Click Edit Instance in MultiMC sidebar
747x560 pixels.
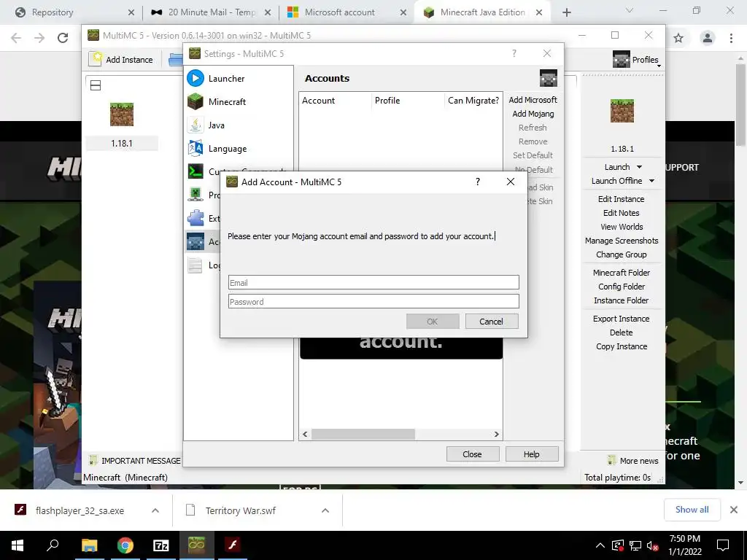tap(622, 199)
